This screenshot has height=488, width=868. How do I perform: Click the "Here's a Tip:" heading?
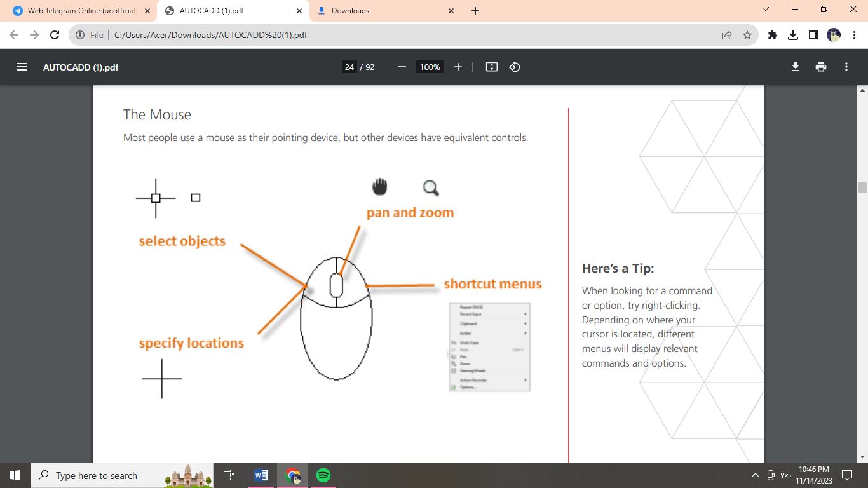618,268
